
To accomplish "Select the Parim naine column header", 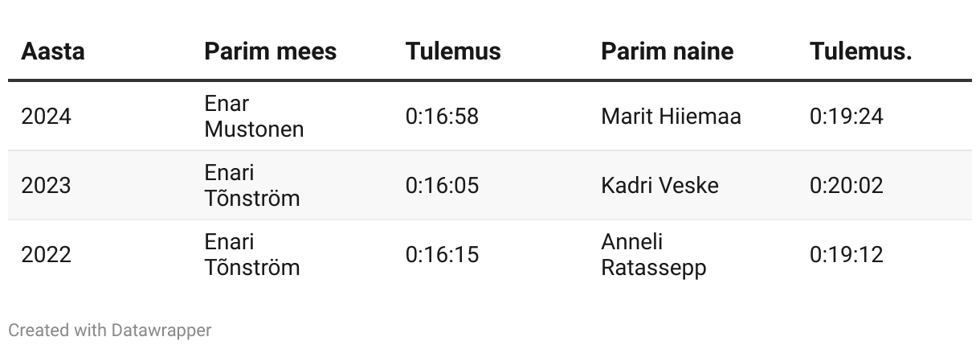I will point(668,51).
